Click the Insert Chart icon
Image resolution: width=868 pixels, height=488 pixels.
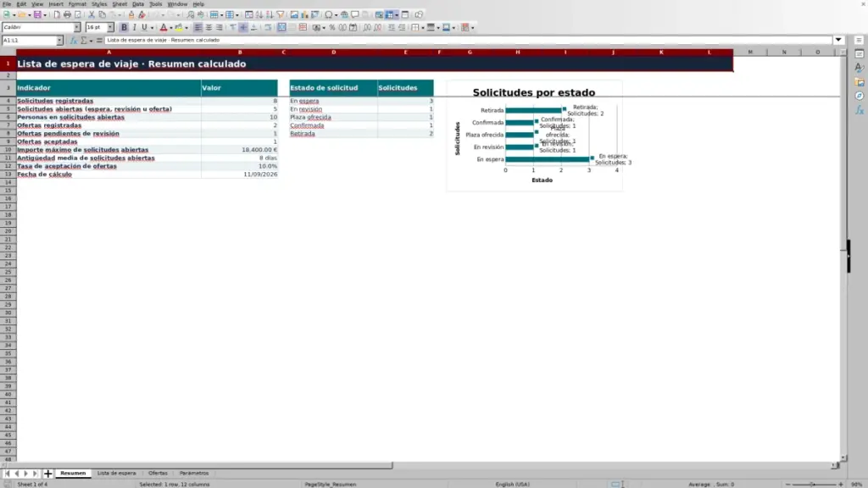304,15
